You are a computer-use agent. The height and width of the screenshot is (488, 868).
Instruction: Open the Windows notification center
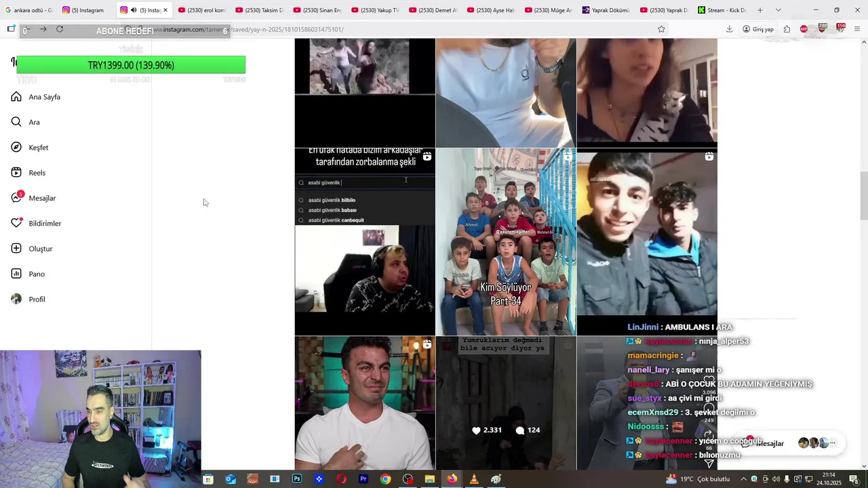[x=853, y=479]
